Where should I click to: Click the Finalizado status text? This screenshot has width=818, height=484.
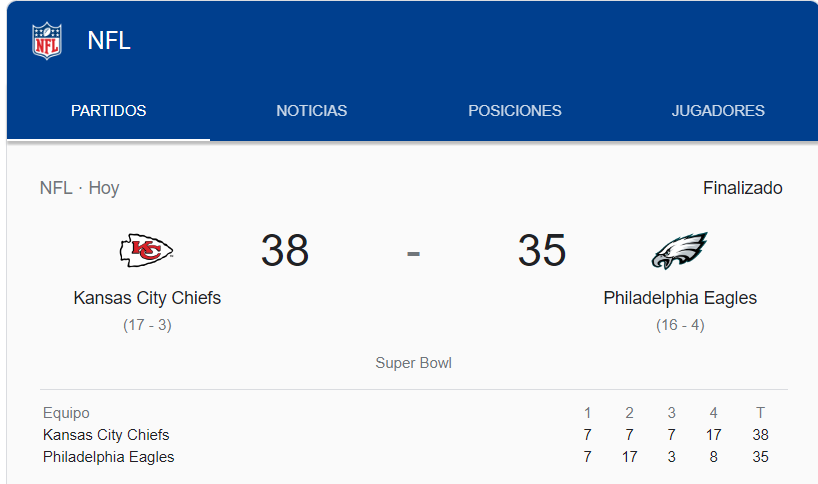click(742, 188)
